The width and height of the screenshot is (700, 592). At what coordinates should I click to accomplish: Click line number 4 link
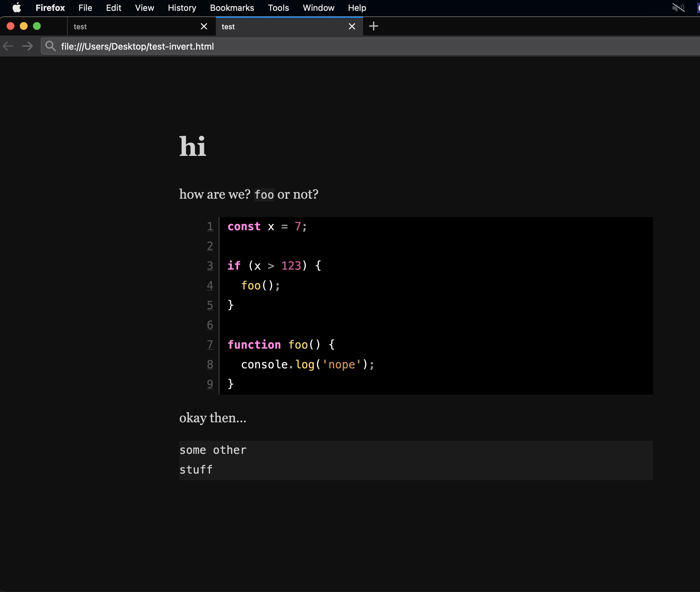(210, 285)
